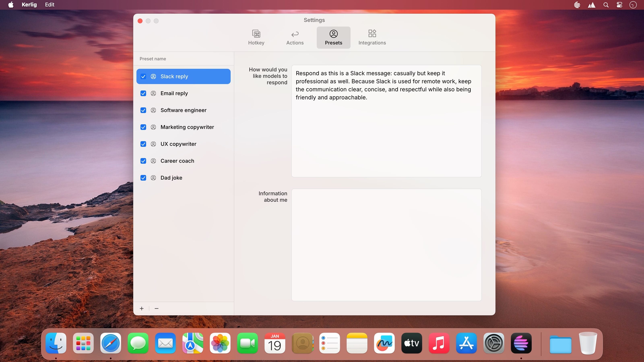Switch to the Actions tab

pyautogui.click(x=295, y=37)
